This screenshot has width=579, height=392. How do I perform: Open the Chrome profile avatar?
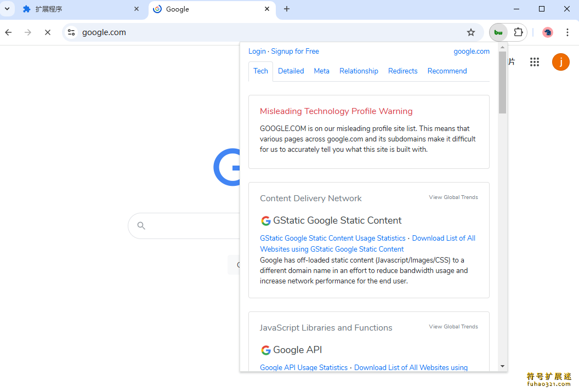(x=548, y=32)
